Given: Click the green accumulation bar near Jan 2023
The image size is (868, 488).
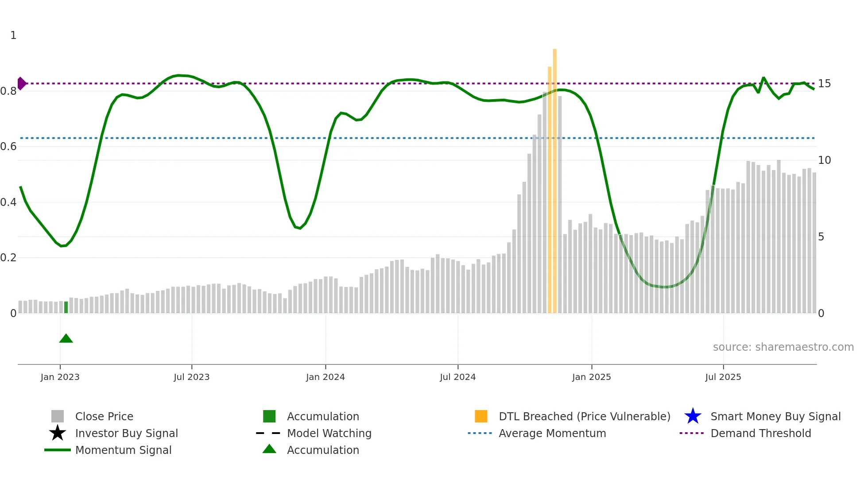Looking at the screenshot, I should point(66,307).
